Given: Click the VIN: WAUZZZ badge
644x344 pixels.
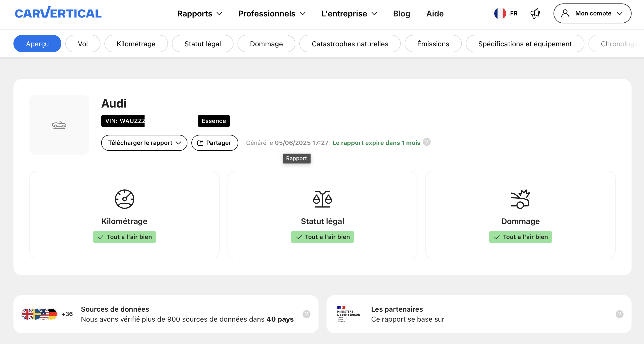Looking at the screenshot, I should click(123, 121).
